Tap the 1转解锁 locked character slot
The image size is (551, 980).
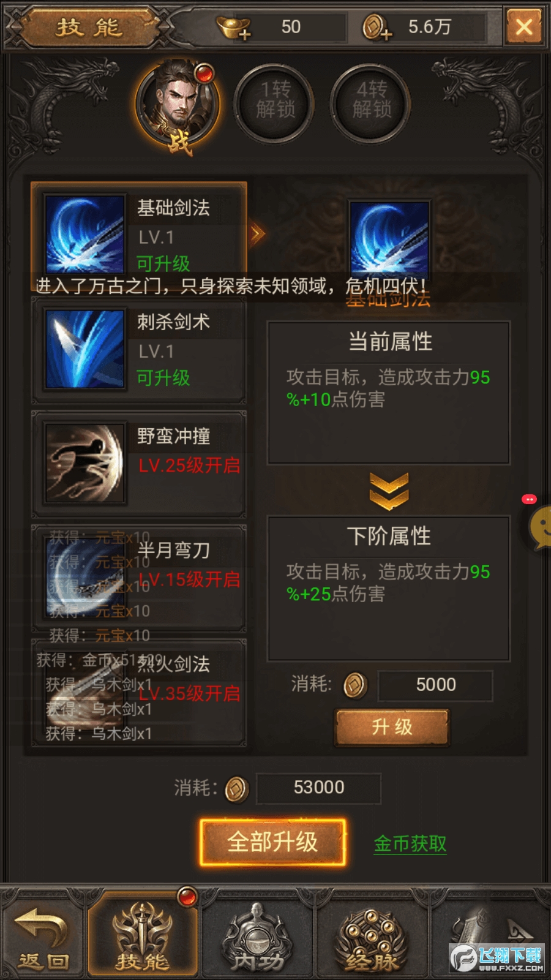tap(275, 102)
